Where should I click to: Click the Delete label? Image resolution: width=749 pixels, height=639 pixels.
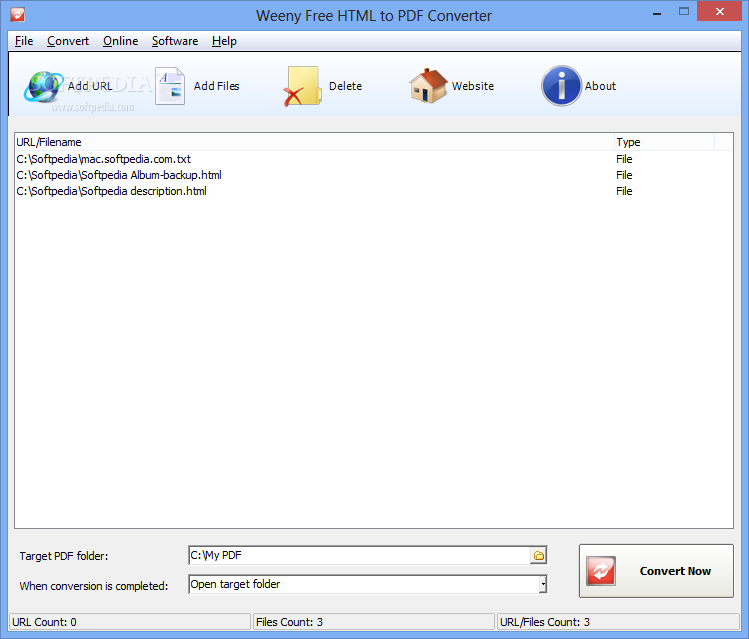coord(345,86)
